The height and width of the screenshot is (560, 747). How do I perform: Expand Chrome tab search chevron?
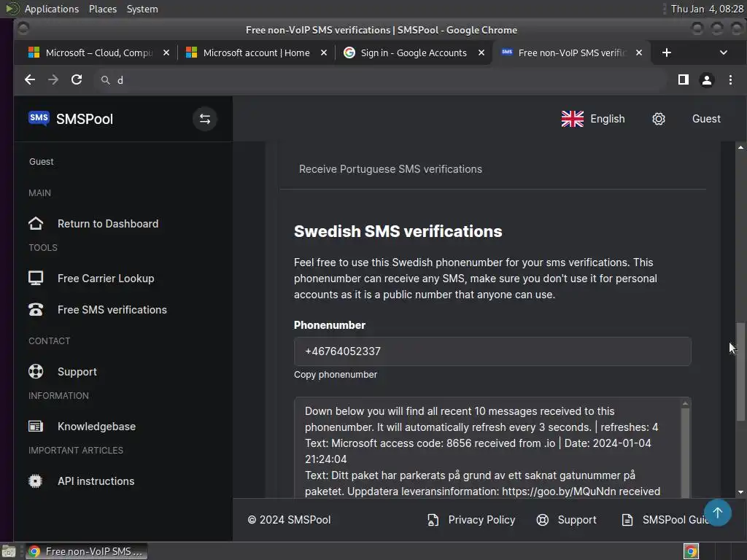click(723, 52)
